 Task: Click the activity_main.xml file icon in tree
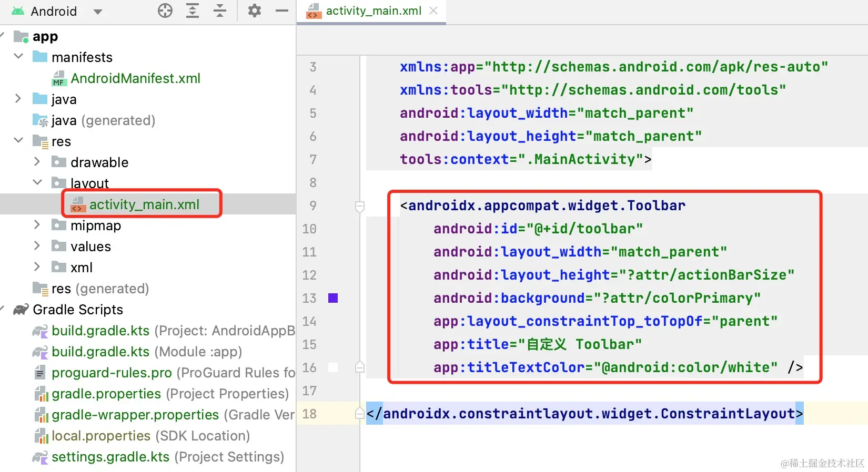[x=78, y=204]
